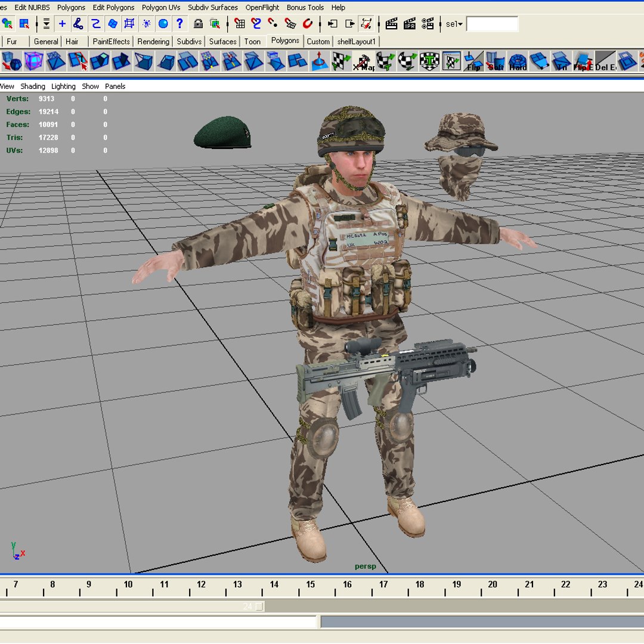Toggle the dynamics selection mask icon

click(x=146, y=24)
